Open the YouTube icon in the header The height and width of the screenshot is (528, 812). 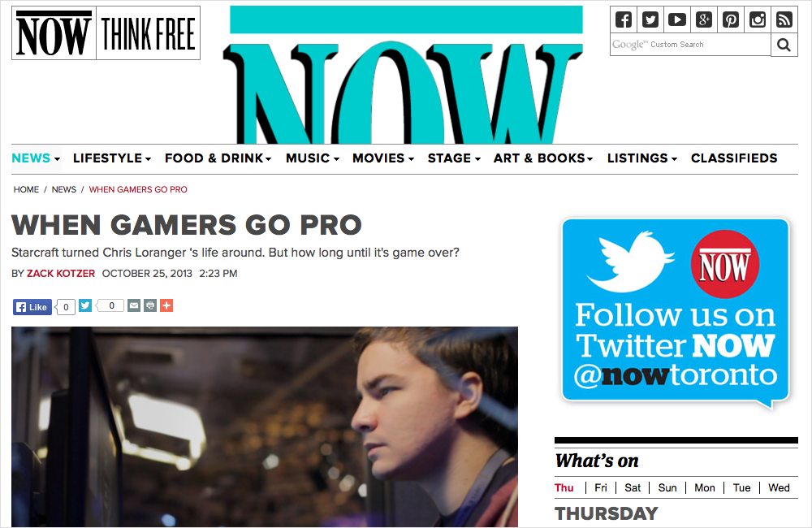click(677, 20)
